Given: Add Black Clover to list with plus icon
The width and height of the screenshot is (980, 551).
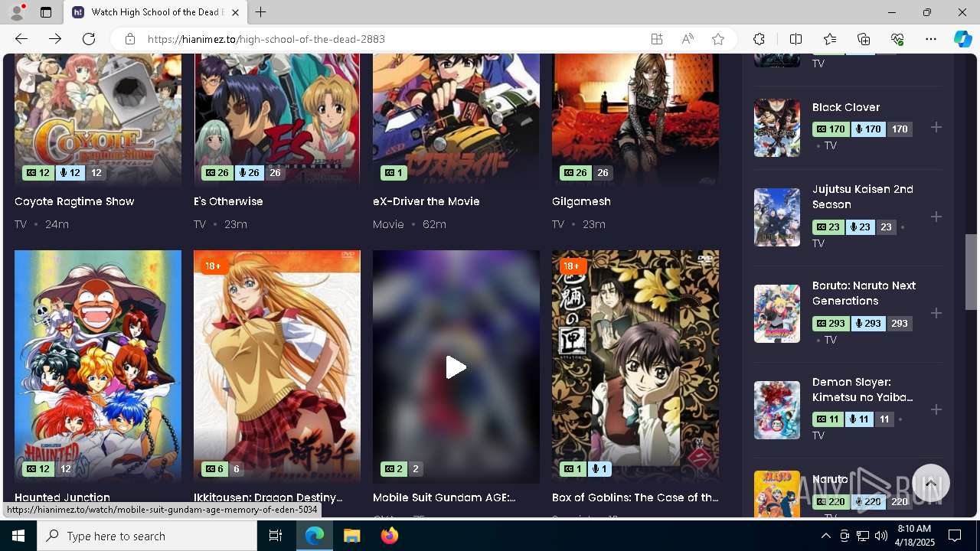Looking at the screenshot, I should tap(936, 127).
